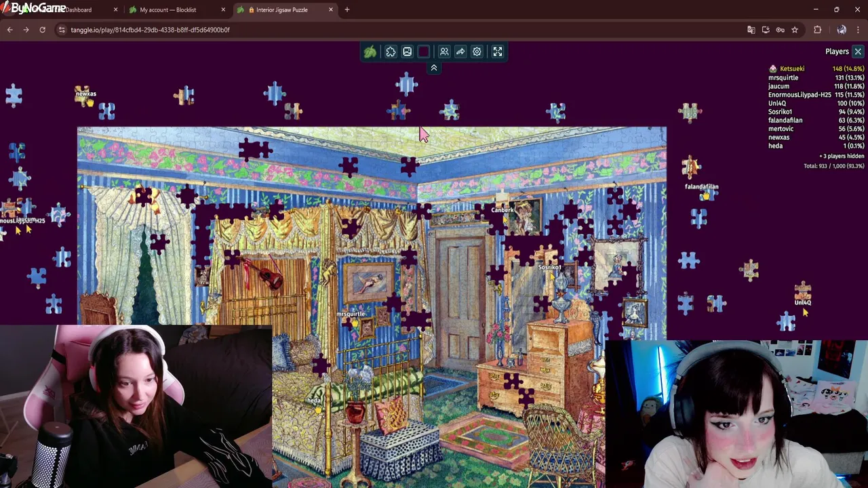Screen dimensions: 868x488
Task: Click the puzzle piece toolbar icon
Action: tap(391, 52)
